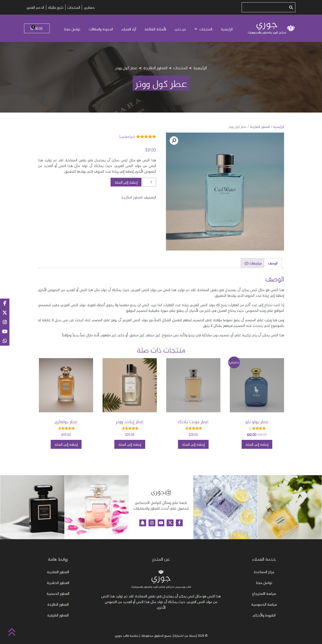Image resolution: width=322 pixels, height=644 pixels.
Task: Open the عطر بولو بلو product thumbnail
Action: click(257, 385)
